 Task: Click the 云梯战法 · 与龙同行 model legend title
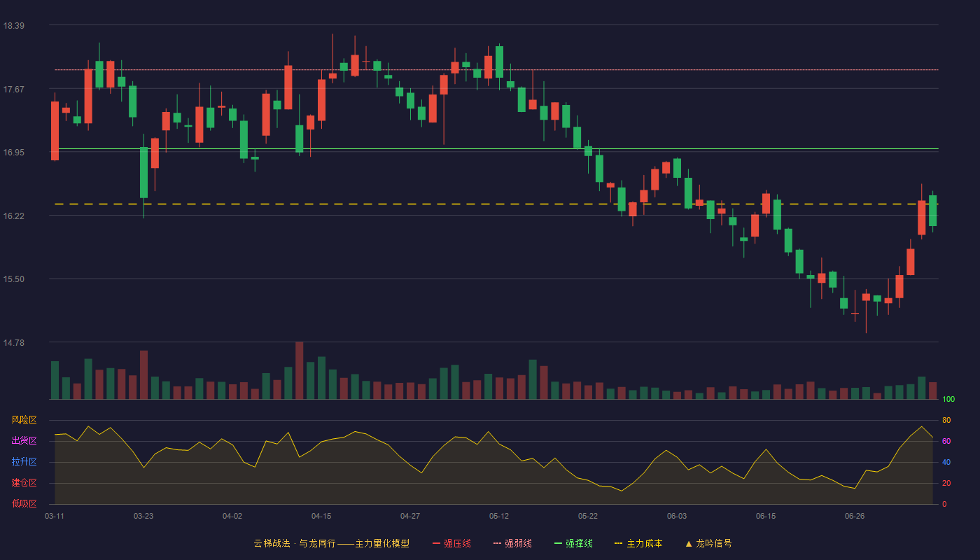pos(331,543)
